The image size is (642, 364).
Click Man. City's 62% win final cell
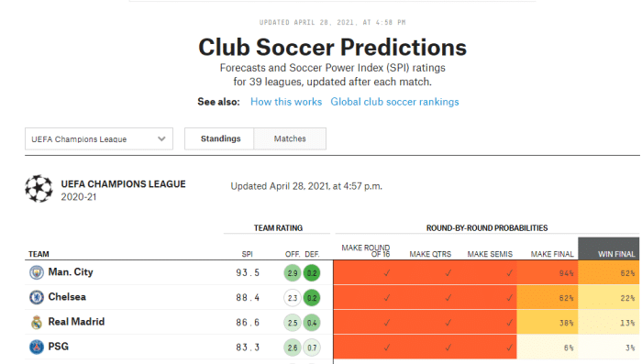pos(608,272)
